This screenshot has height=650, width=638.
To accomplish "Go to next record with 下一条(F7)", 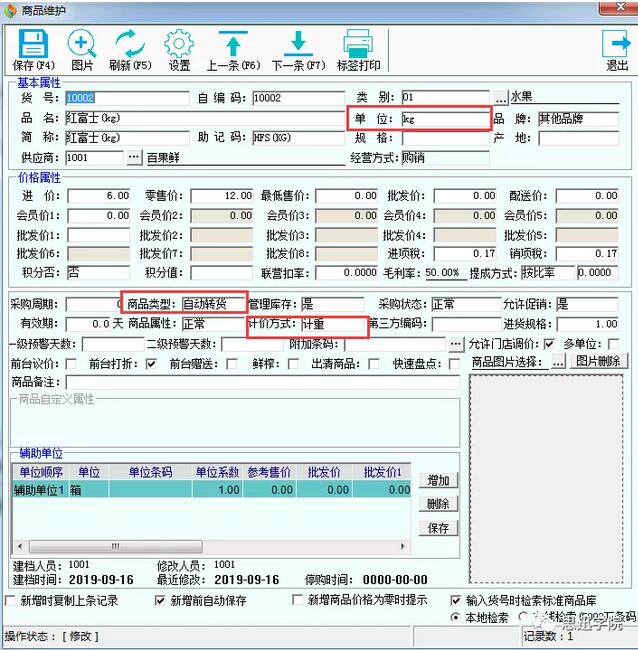I will pyautogui.click(x=298, y=45).
